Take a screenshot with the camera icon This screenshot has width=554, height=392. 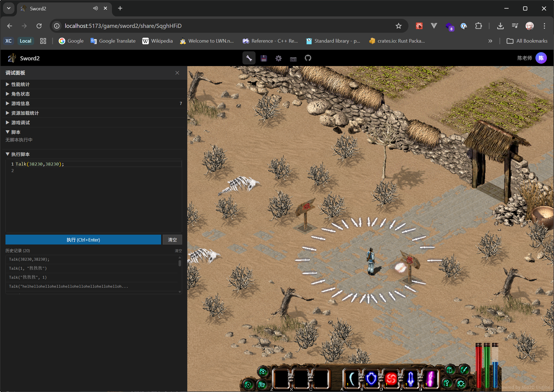tap(293, 59)
